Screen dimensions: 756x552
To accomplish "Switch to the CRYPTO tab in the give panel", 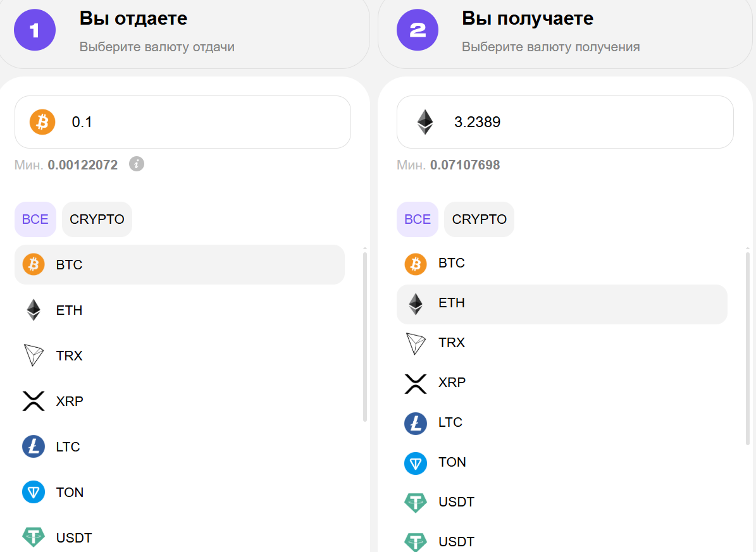I will pos(97,219).
